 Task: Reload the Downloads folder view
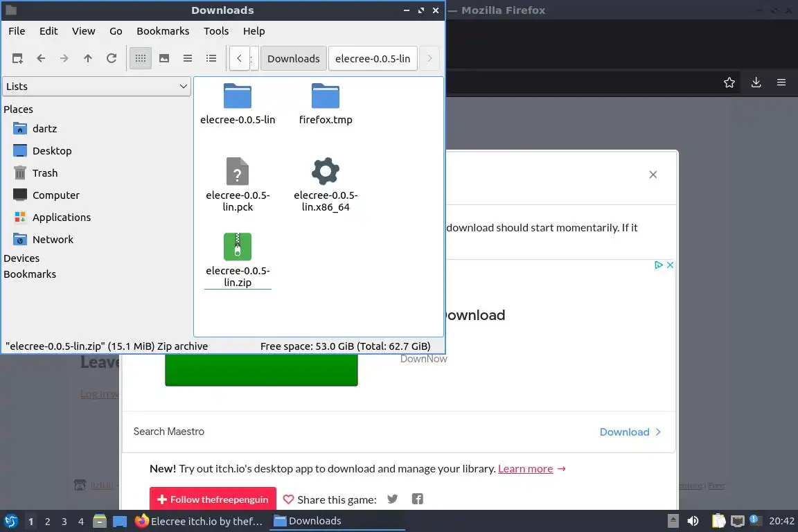[x=112, y=59]
